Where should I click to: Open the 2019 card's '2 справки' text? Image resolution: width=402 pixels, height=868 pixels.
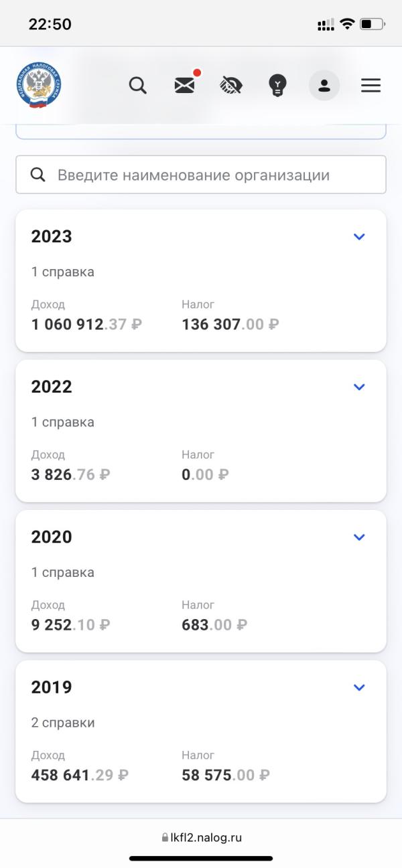[63, 723]
